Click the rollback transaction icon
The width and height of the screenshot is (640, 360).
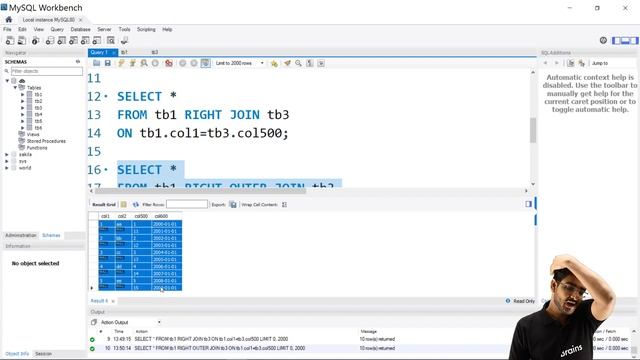pyautogui.click(x=194, y=63)
